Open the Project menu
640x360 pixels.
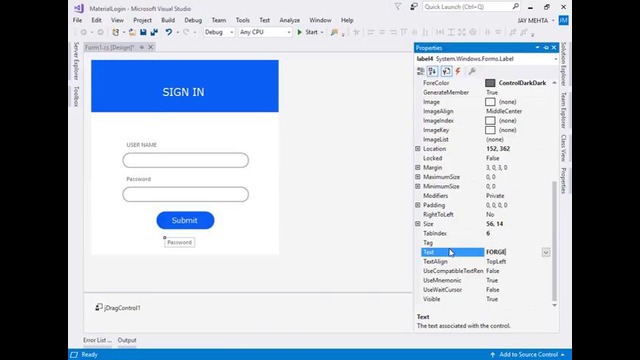(142, 20)
